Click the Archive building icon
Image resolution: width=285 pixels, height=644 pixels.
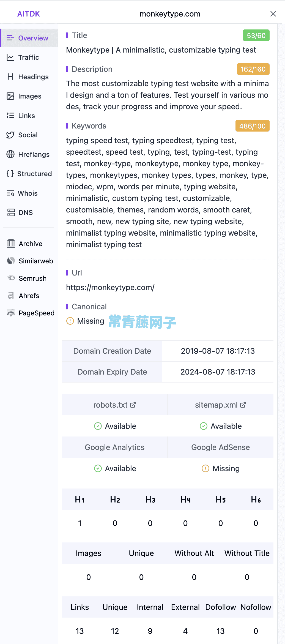pos(11,244)
